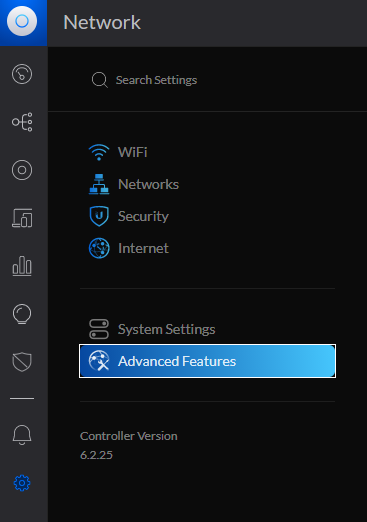Click the Settings gear icon in the sidebar

click(x=22, y=483)
